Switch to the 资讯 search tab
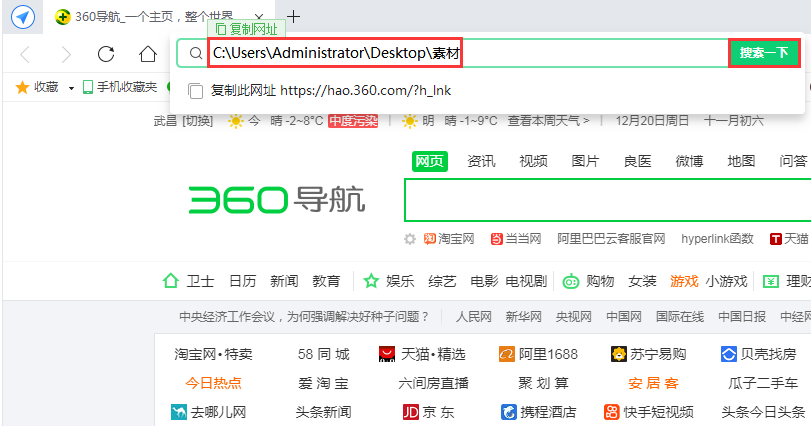Viewport: 811px width, 426px height. pyautogui.click(x=482, y=161)
